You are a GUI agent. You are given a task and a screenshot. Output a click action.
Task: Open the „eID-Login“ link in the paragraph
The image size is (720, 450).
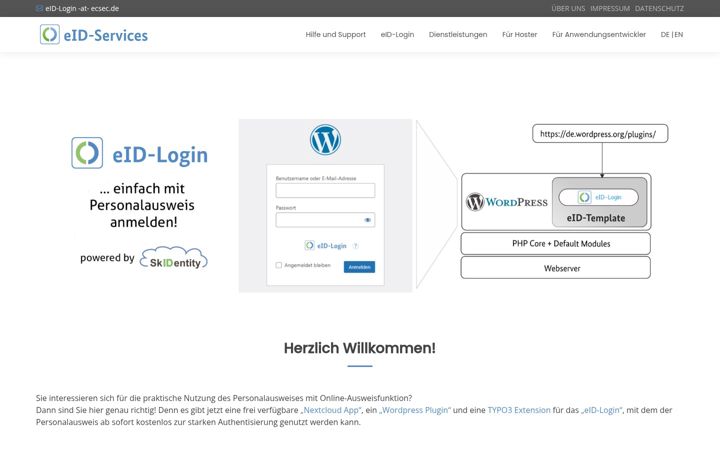coord(602,410)
